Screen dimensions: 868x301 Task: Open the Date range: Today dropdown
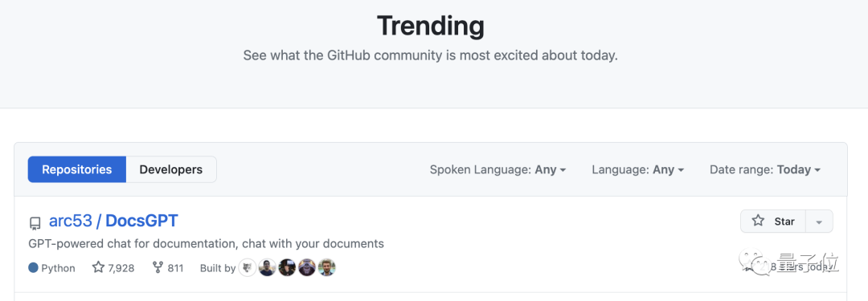pyautogui.click(x=765, y=170)
